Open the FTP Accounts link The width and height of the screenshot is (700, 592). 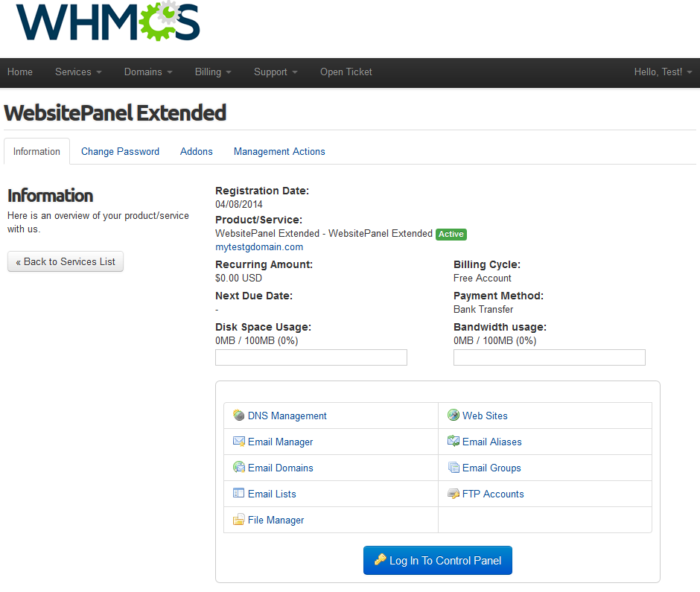click(x=493, y=494)
